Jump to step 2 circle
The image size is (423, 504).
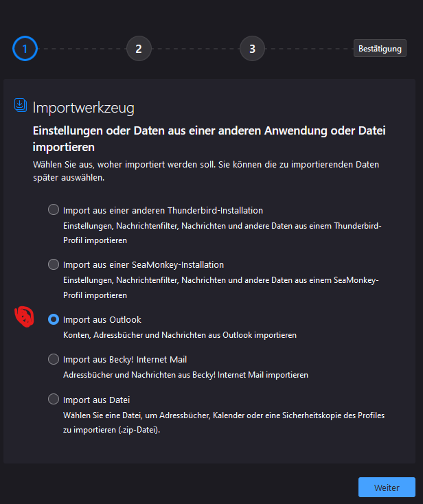pyautogui.click(x=139, y=49)
